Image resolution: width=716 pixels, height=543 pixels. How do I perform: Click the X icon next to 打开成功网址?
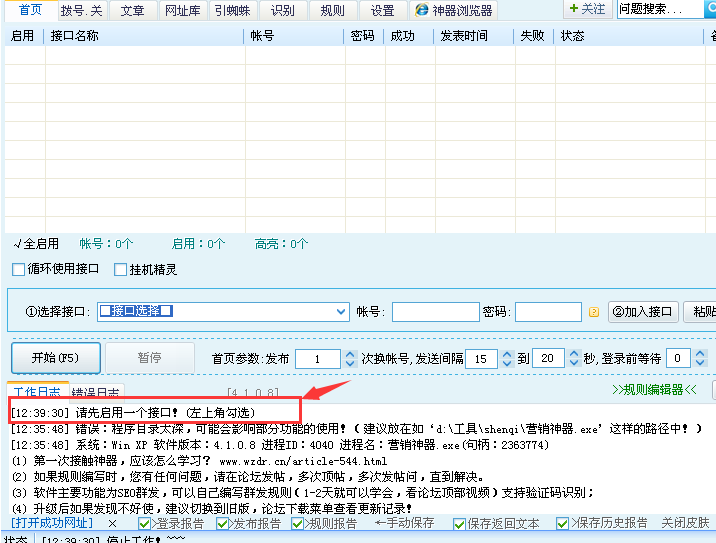112,523
